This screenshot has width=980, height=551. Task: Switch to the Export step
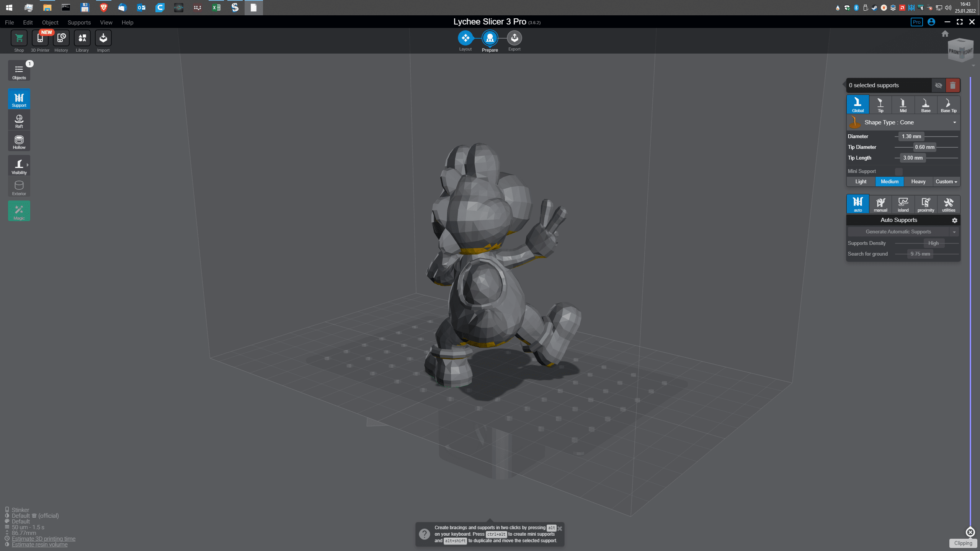(x=514, y=39)
